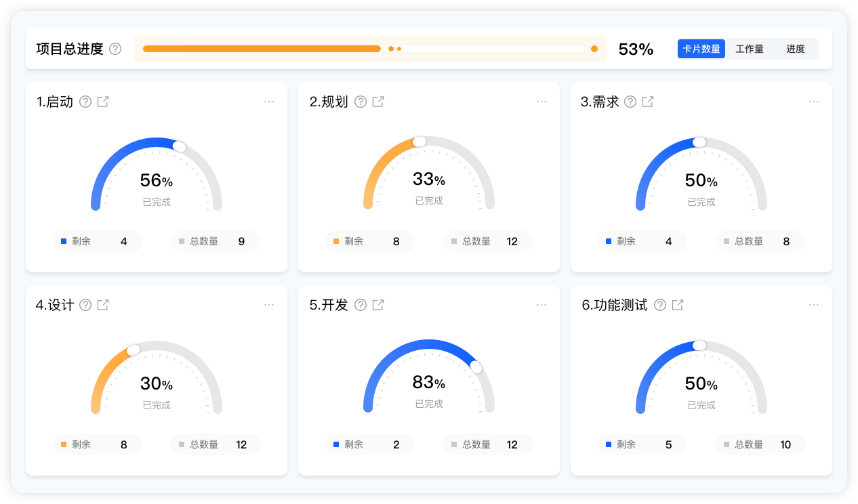The width and height of the screenshot is (858, 504).
Task: Expand more options on 2.规划 card
Action: (542, 102)
